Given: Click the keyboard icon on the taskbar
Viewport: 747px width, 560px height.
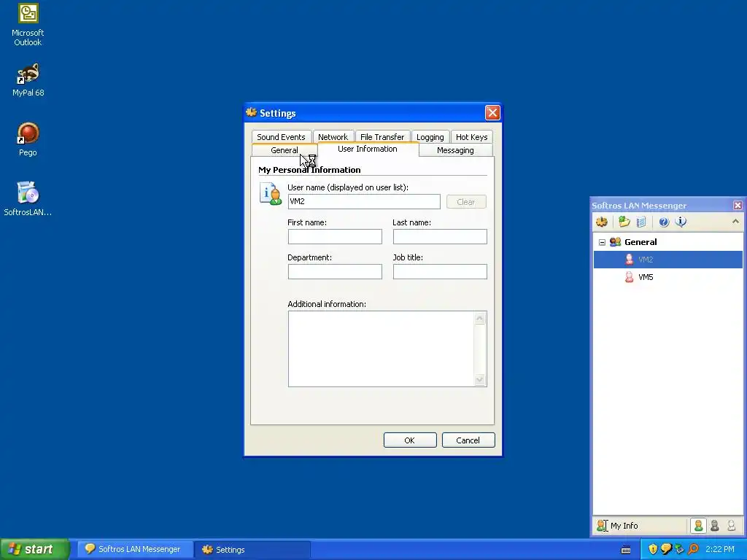Looking at the screenshot, I should pos(626,550).
